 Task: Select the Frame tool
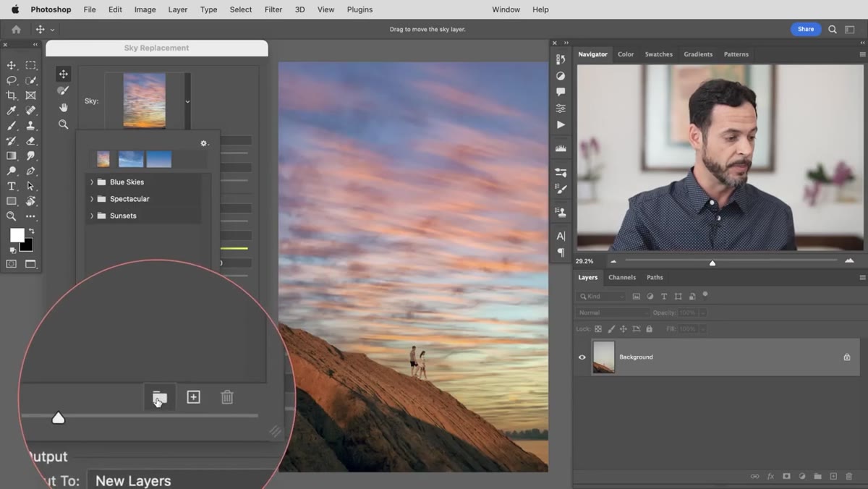(x=31, y=95)
